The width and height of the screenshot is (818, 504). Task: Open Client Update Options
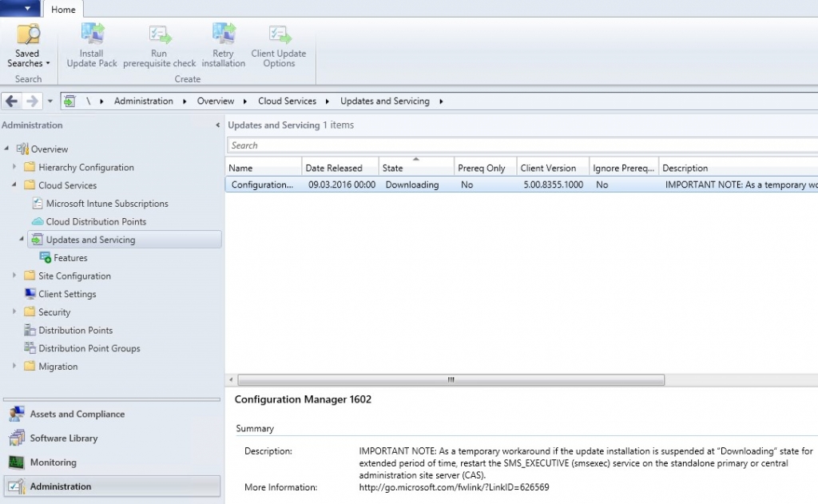[279, 46]
